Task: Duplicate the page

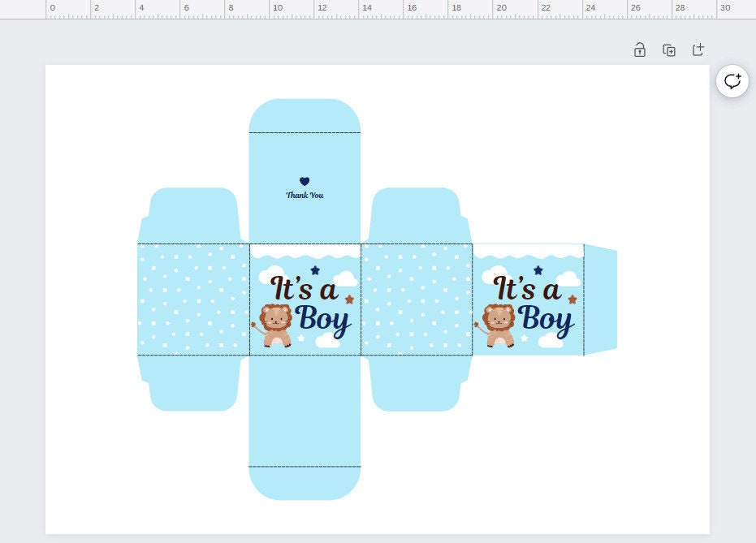Action: (x=669, y=50)
